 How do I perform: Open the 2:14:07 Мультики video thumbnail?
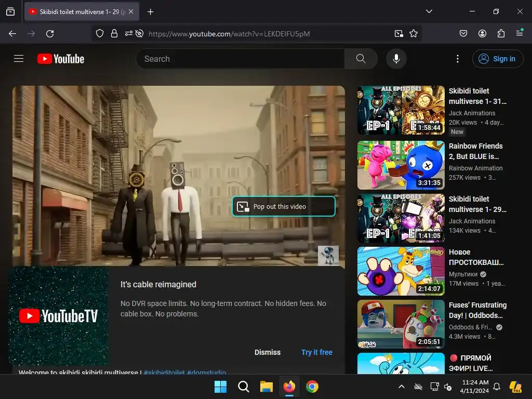[x=401, y=271]
